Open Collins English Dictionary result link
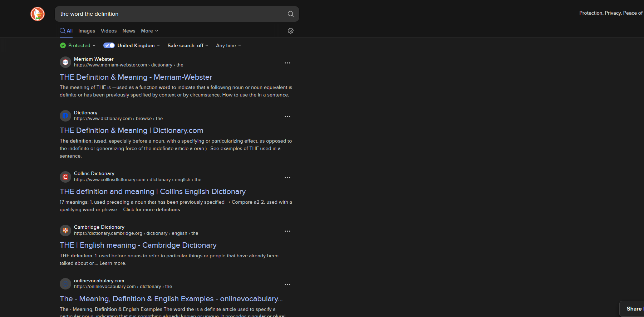The width and height of the screenshot is (644, 317). click(x=153, y=192)
